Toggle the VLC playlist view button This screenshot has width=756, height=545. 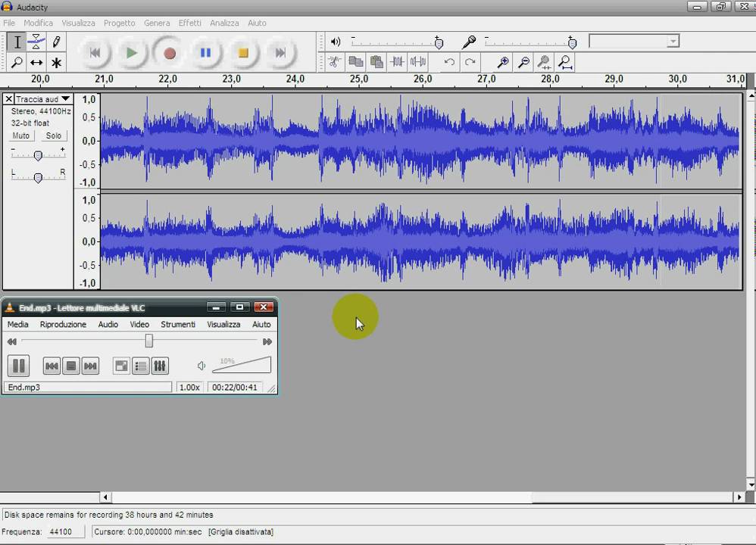pos(141,366)
